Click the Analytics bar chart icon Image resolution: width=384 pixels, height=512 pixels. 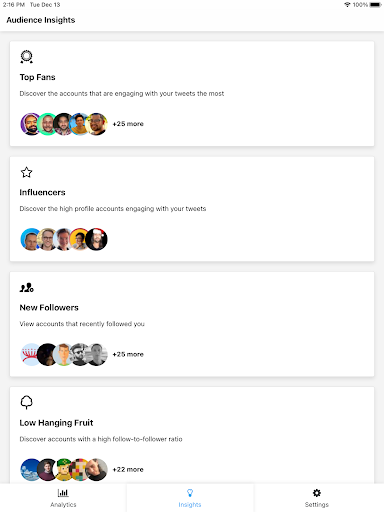[63, 493]
